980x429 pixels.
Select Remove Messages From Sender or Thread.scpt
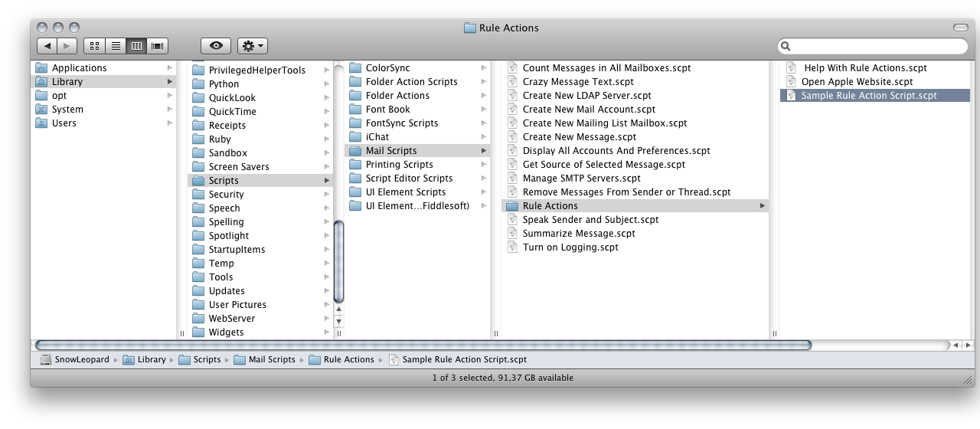626,192
